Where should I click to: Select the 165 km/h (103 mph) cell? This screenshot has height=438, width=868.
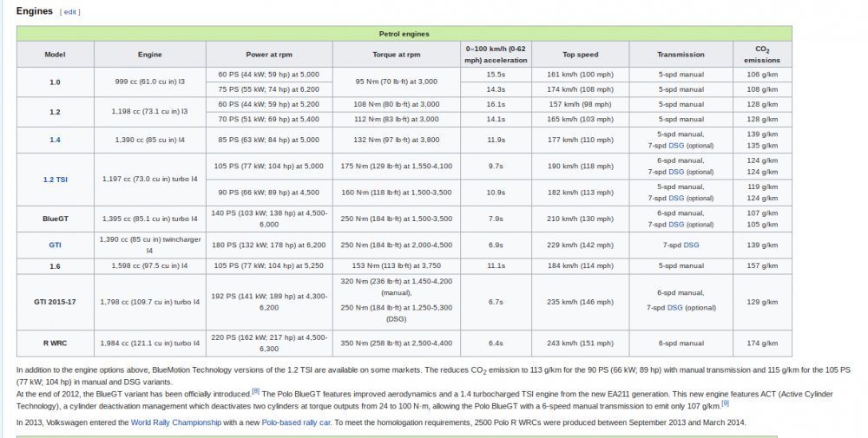pos(580,120)
